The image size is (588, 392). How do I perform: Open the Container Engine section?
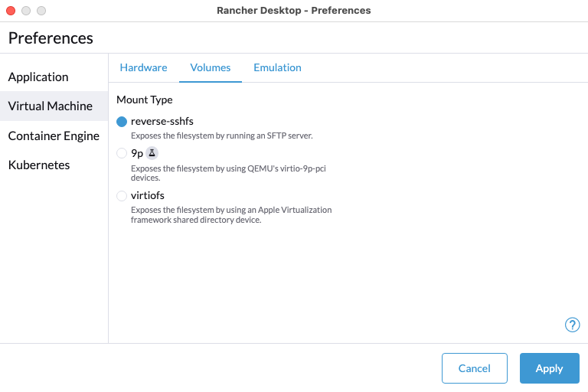tap(54, 136)
